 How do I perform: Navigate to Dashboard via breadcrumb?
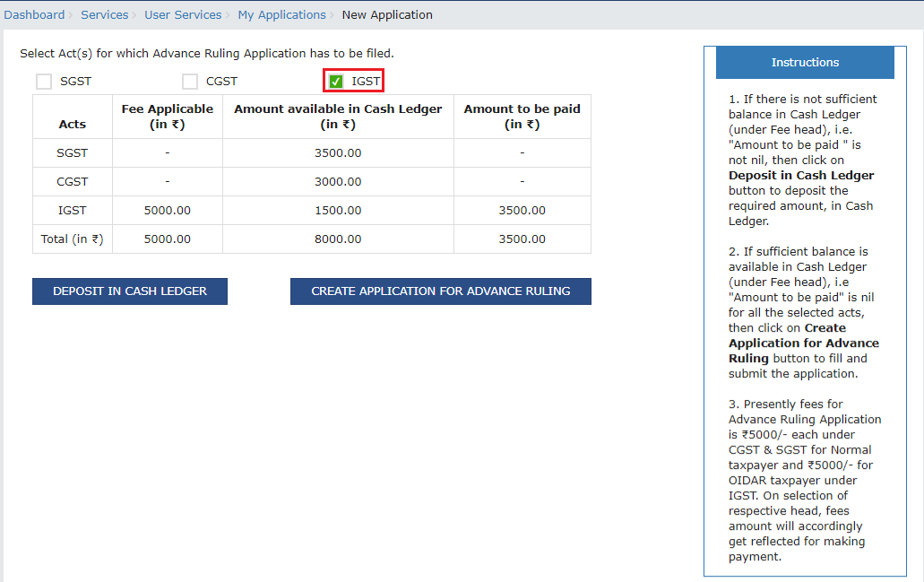(x=34, y=14)
